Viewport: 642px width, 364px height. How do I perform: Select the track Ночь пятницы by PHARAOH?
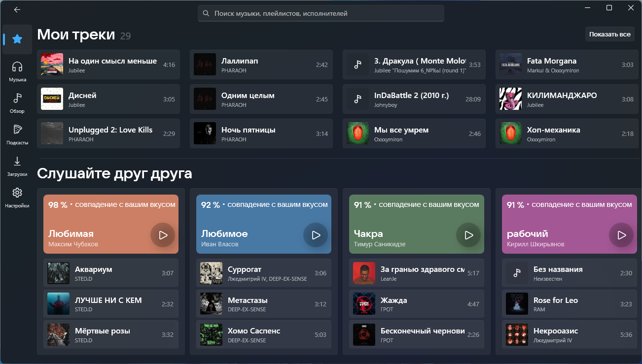[x=261, y=133]
